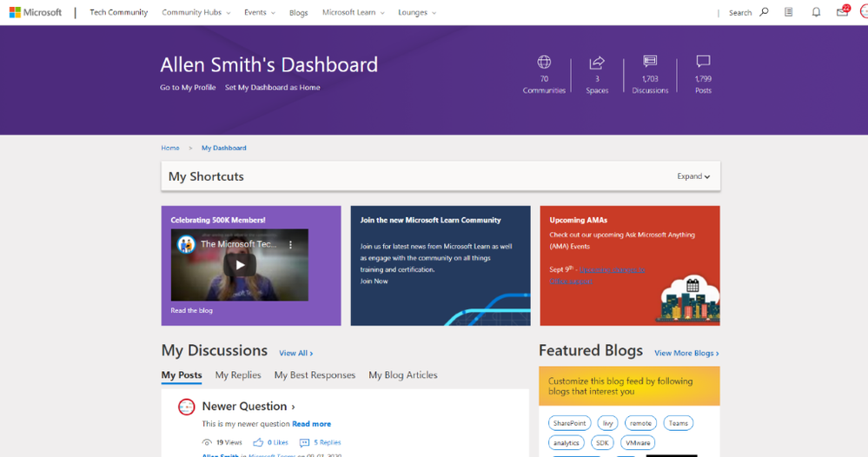This screenshot has height=457, width=868.
Task: Click Join the new Microsoft Learn Community heading
Action: [430, 220]
